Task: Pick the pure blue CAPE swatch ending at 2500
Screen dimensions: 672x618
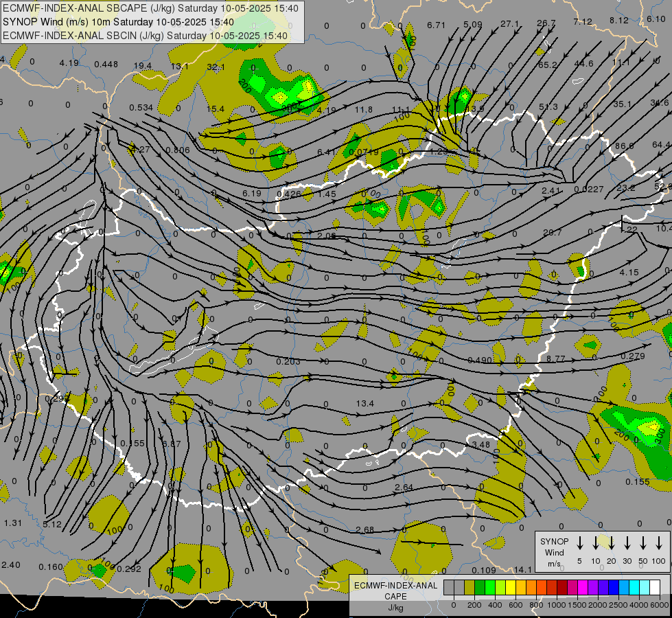Action: pyautogui.click(x=613, y=587)
